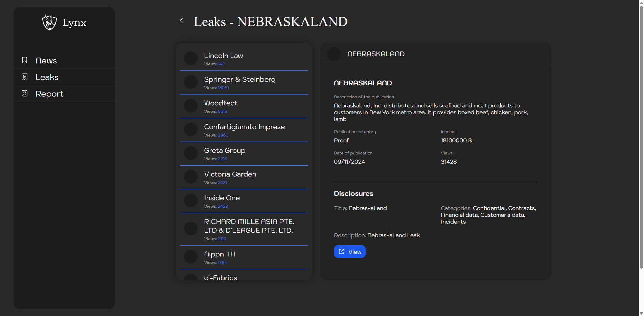The width and height of the screenshot is (644, 316).
Task: Click the page vertical scrollbar
Action: pos(641,135)
